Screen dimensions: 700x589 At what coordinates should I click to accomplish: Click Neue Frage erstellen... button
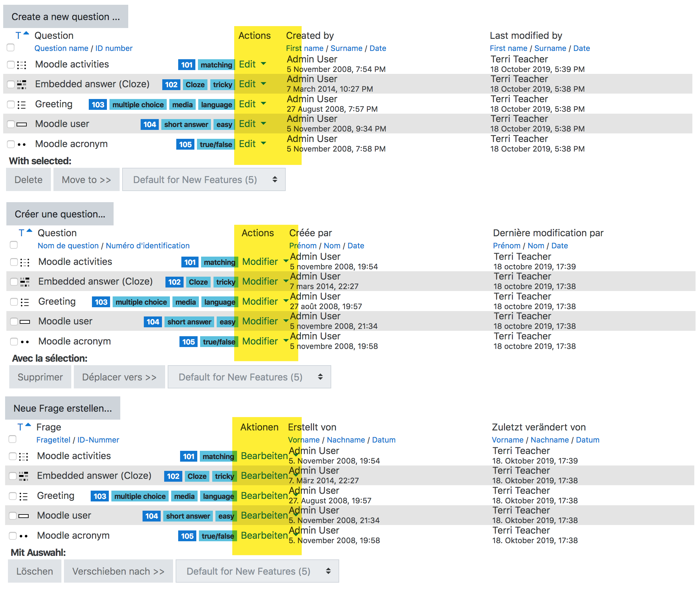click(63, 408)
